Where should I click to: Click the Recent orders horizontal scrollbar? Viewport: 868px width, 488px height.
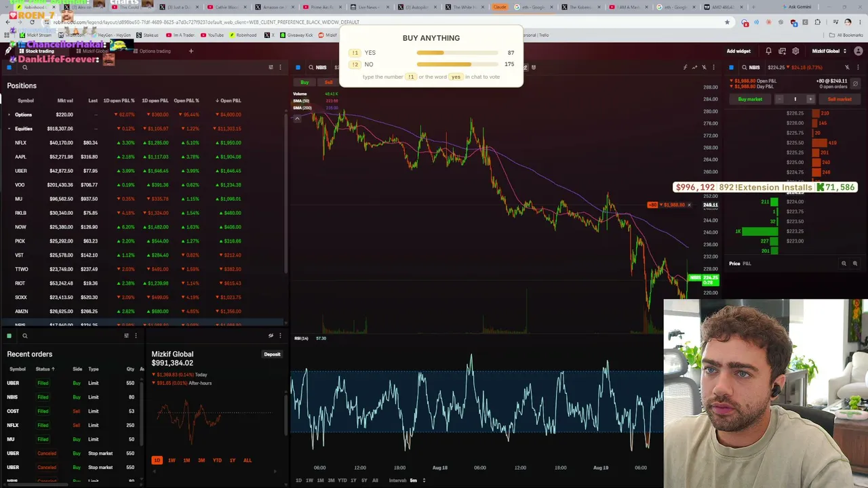(x=37, y=483)
